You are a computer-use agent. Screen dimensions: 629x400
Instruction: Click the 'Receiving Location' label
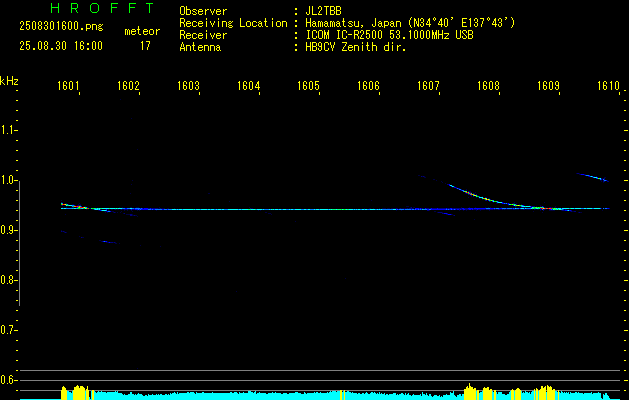tap(233, 23)
